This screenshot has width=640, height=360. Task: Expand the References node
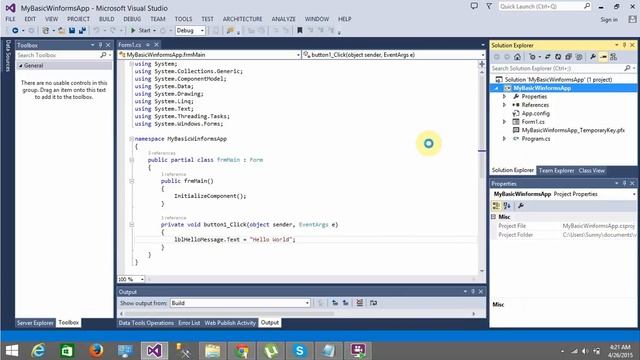504,105
